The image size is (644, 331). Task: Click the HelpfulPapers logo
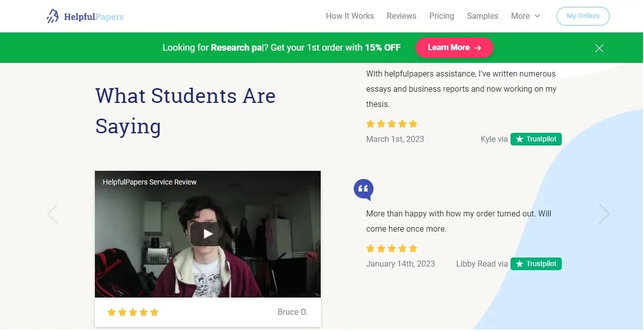click(x=85, y=16)
